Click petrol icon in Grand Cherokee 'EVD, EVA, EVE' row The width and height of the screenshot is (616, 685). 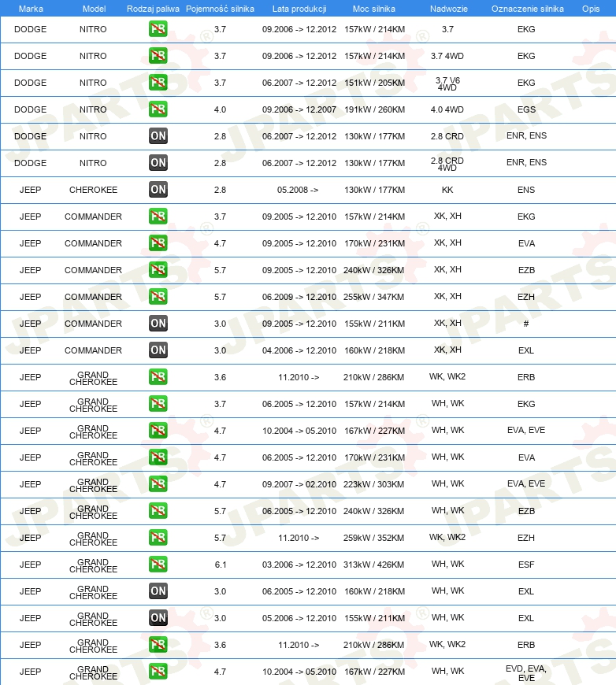[x=158, y=672]
